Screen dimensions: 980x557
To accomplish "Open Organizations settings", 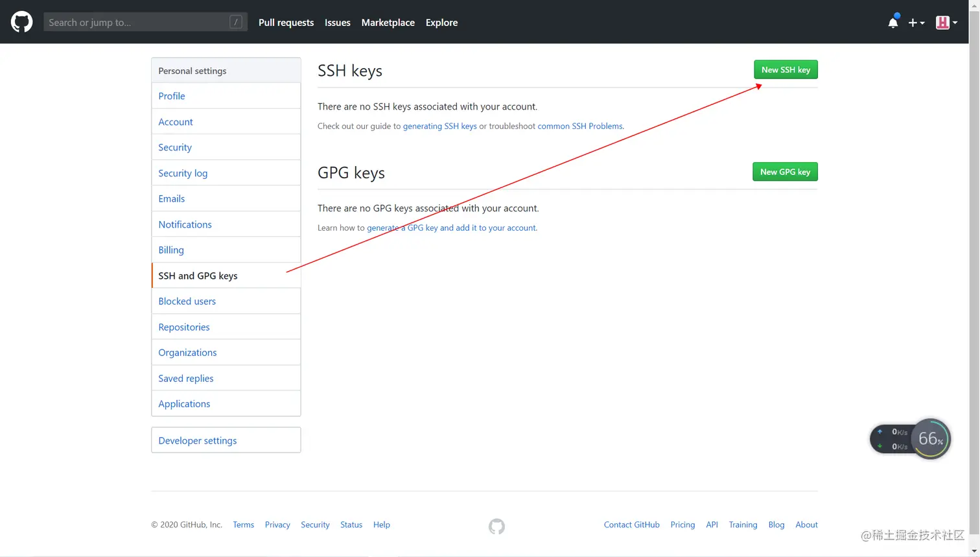I will [226, 352].
